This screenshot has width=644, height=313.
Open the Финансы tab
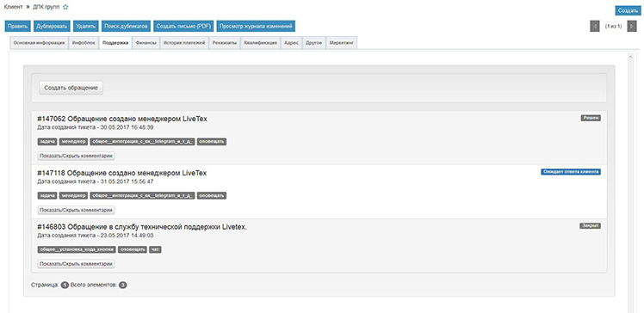point(146,43)
